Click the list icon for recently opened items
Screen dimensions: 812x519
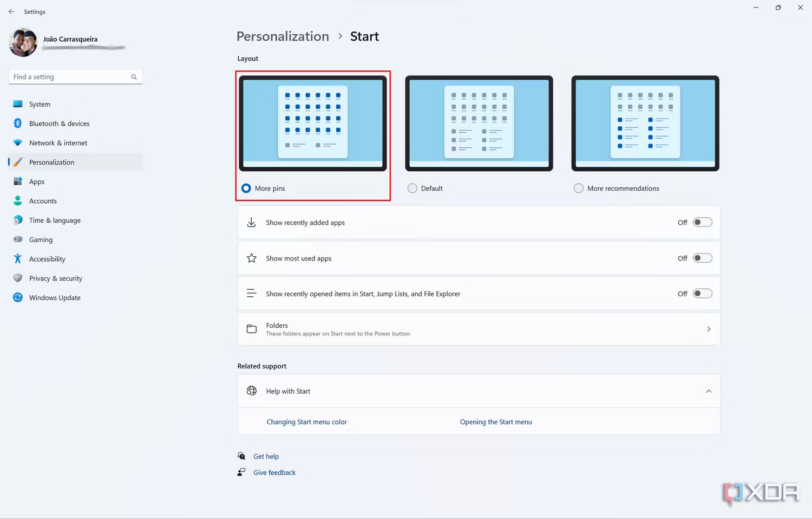(252, 294)
